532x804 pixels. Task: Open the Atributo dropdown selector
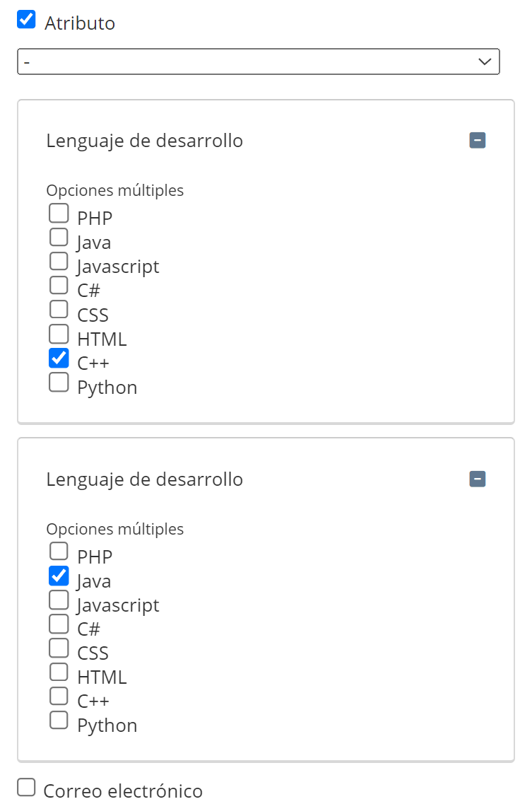[258, 62]
